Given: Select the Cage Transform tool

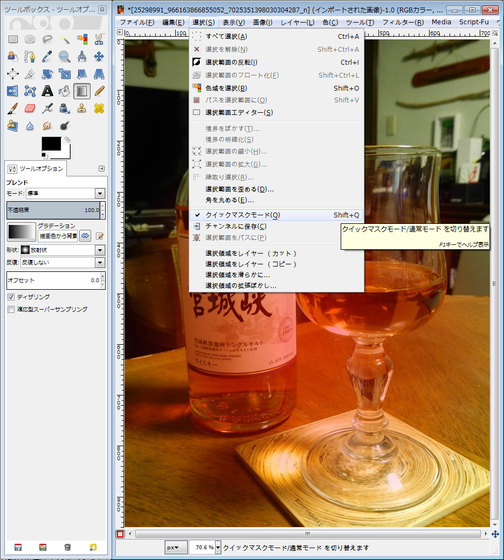Looking at the screenshot, I should click(30, 91).
